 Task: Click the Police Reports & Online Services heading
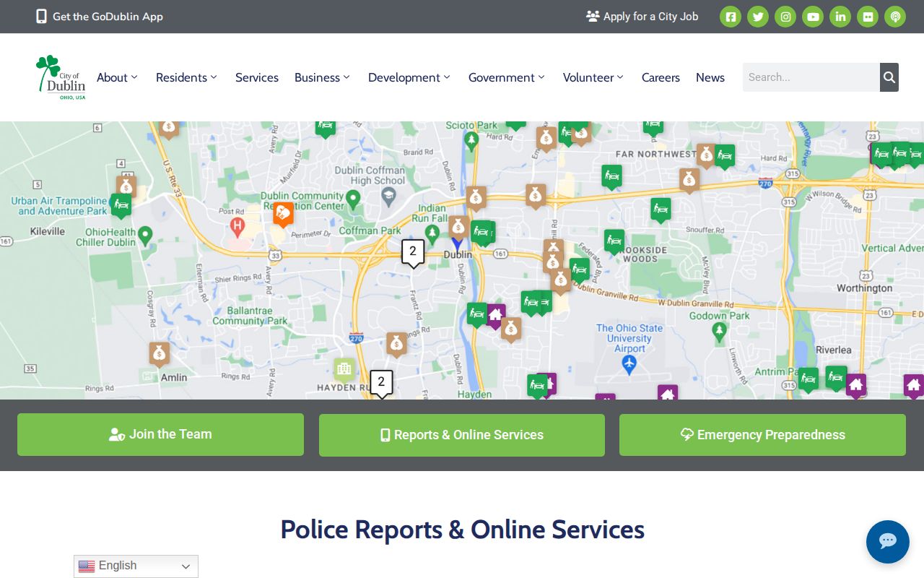[462, 530]
